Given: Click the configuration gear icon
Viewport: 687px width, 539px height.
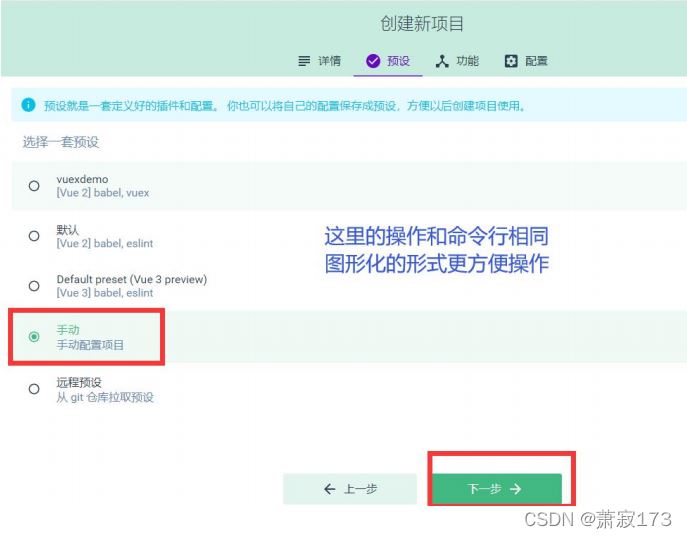Looking at the screenshot, I should click(x=511, y=61).
